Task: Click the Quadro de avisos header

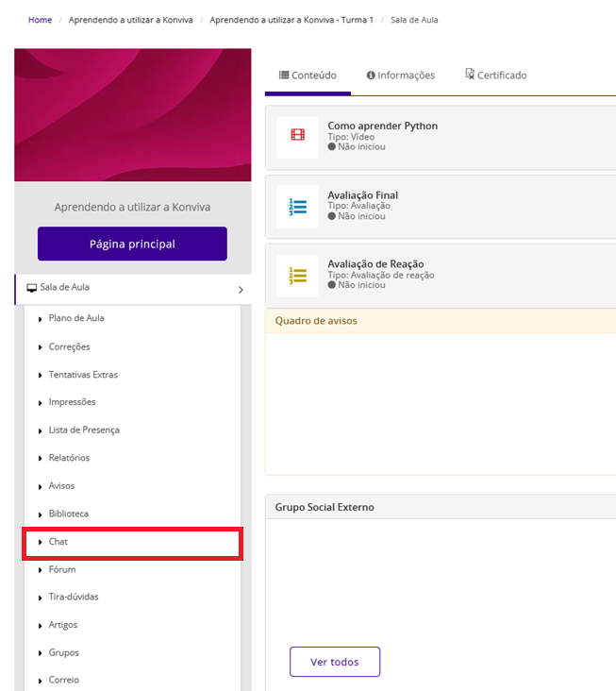Action: point(316,321)
